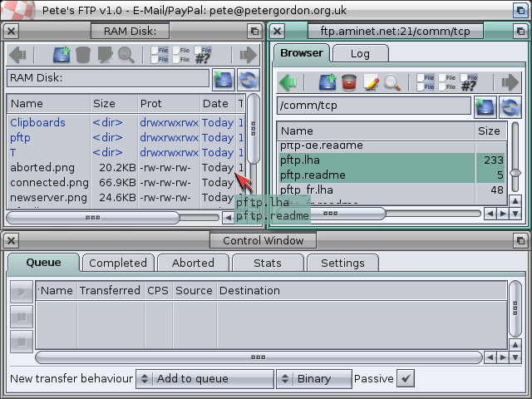Screen dimensions: 532x399
Task: Open Binary transfer mode dropdown
Action: [x=314, y=379]
